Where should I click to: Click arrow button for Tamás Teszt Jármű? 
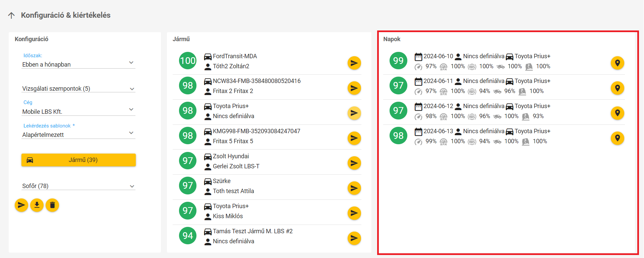pos(354,238)
